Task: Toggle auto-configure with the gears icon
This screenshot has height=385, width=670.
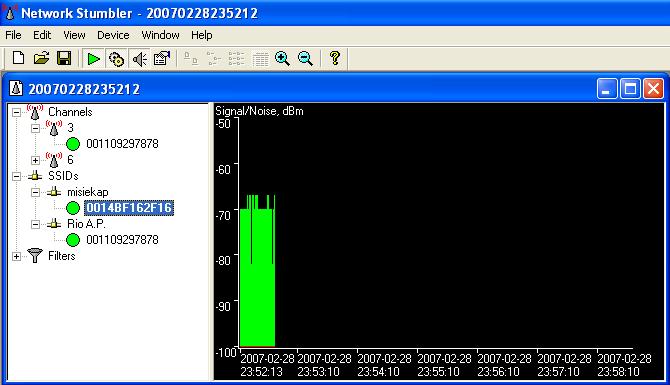Action: tap(116, 59)
